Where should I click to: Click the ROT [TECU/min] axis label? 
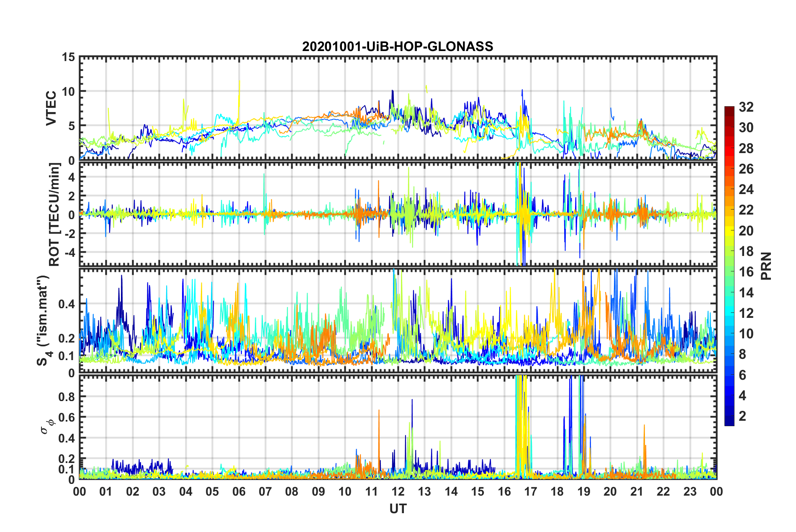pos(54,215)
